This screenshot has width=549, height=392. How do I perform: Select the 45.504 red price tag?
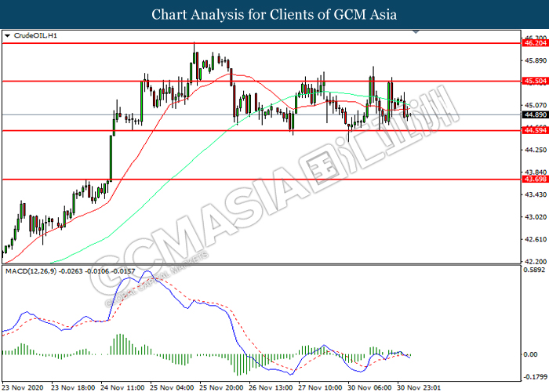coord(534,81)
